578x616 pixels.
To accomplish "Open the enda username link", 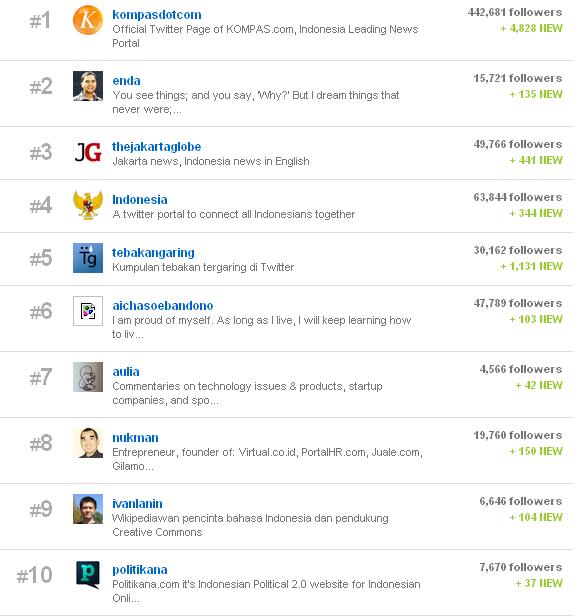I will [126, 81].
